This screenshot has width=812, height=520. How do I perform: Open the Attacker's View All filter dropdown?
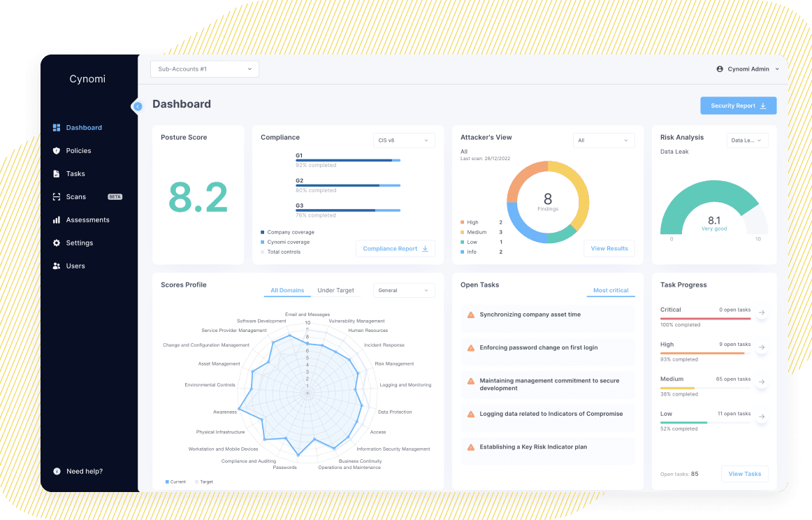604,140
